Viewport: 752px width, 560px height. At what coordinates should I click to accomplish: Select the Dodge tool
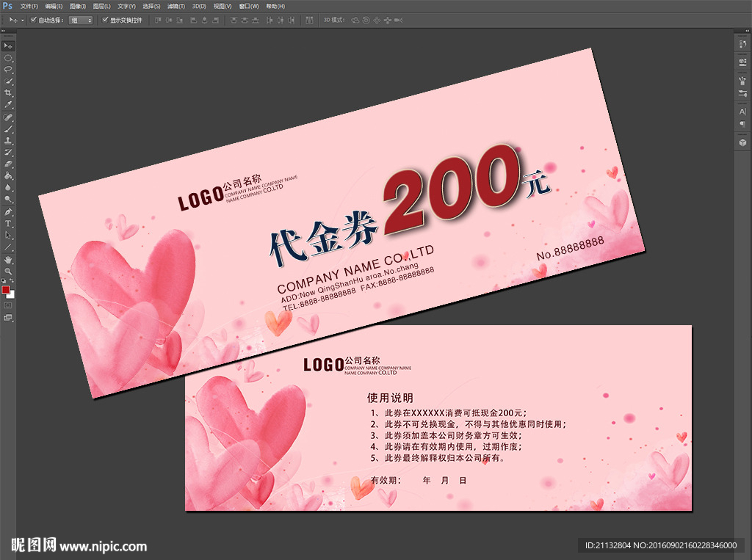click(8, 200)
